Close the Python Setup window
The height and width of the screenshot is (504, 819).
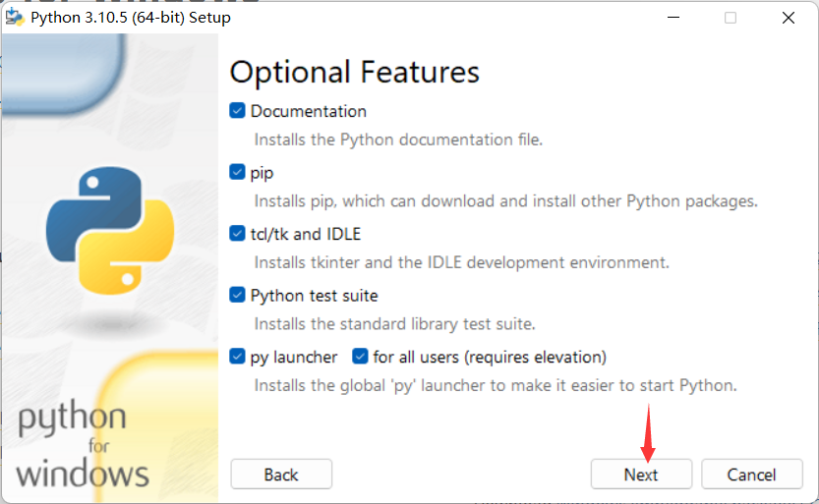point(788,18)
